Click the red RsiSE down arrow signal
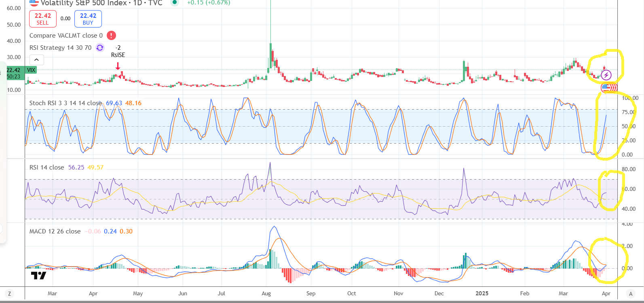 point(118,66)
